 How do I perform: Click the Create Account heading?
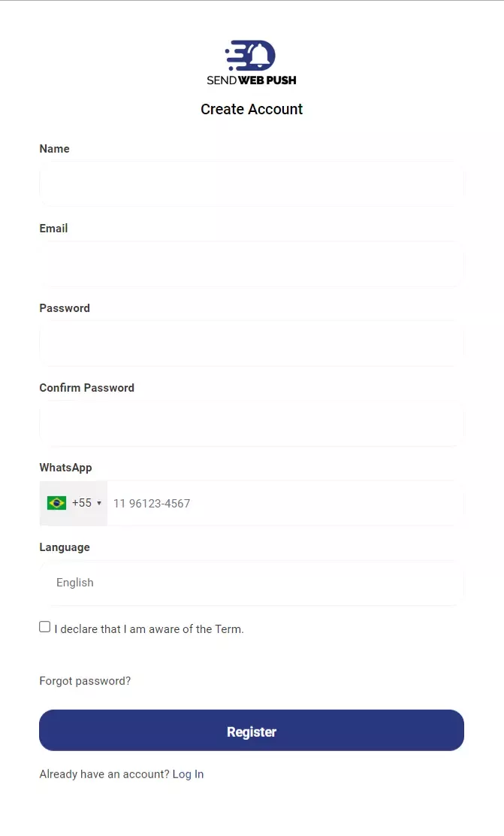[x=252, y=109]
